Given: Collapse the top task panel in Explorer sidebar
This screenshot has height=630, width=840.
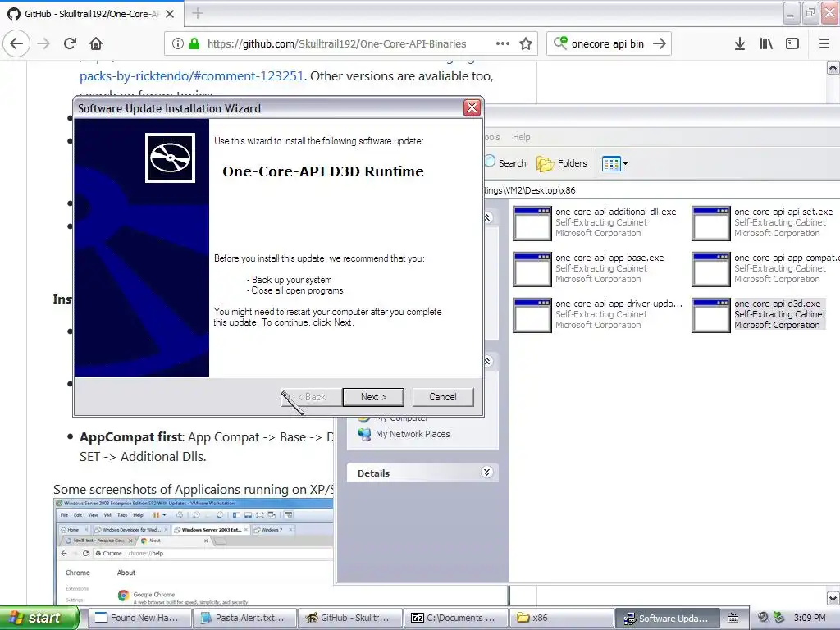Looking at the screenshot, I should pyautogui.click(x=487, y=217).
